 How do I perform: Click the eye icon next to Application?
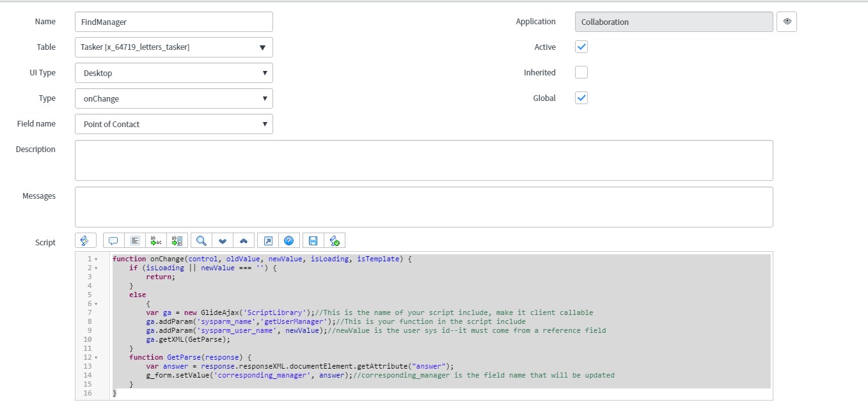click(x=787, y=22)
